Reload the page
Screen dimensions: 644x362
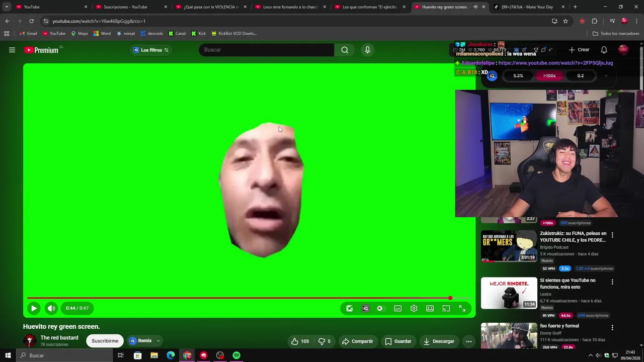(31, 21)
